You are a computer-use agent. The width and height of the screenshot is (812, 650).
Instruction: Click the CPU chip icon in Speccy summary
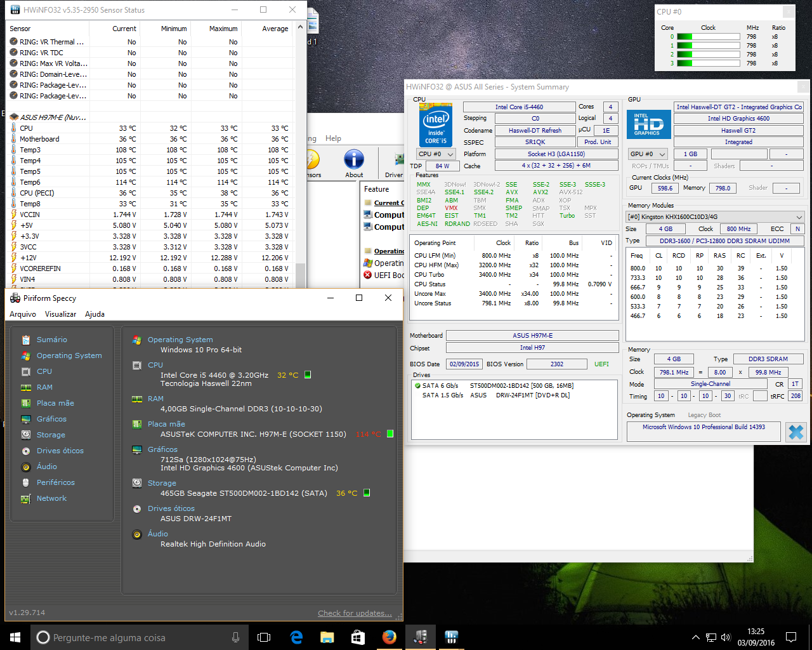(x=136, y=365)
